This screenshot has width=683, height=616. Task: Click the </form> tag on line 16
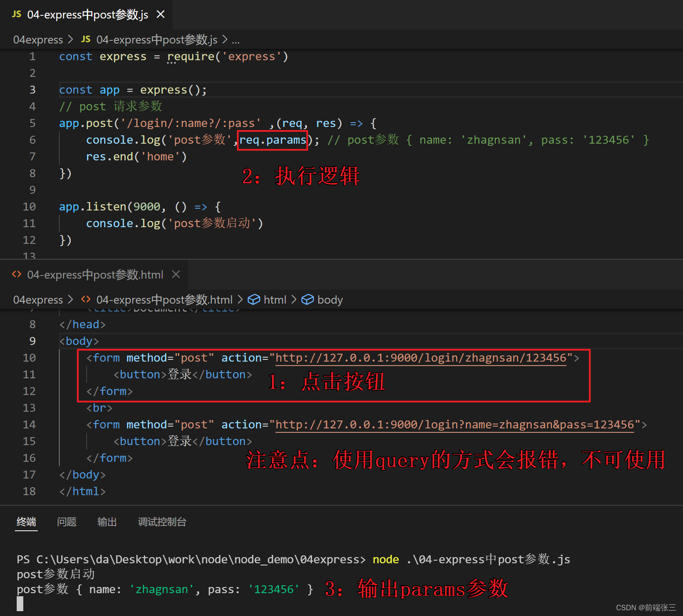tap(109, 458)
